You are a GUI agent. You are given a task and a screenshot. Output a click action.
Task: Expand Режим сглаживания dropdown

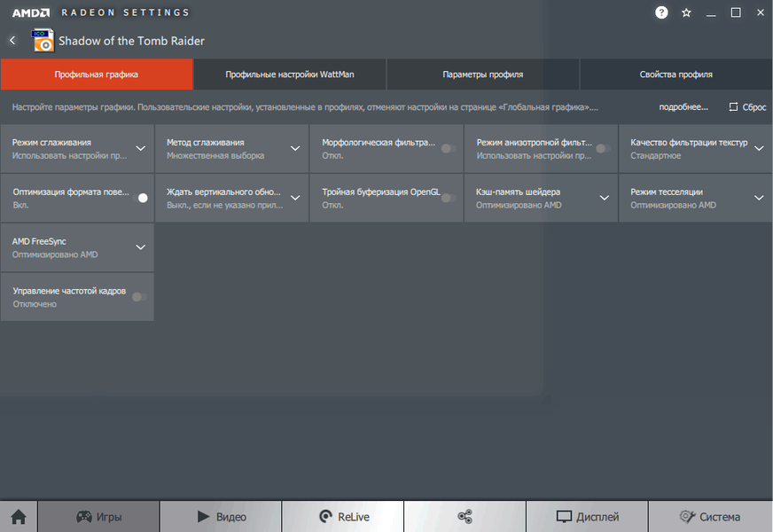pyautogui.click(x=140, y=148)
